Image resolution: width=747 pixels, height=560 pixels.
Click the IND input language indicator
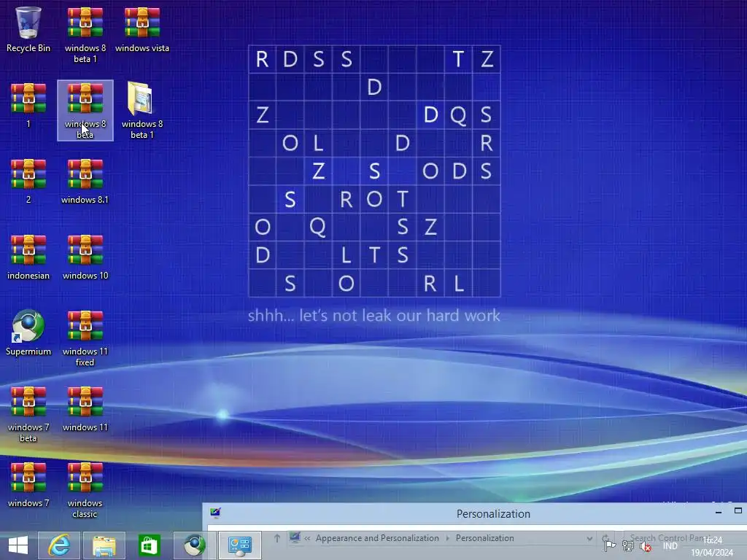(670, 546)
